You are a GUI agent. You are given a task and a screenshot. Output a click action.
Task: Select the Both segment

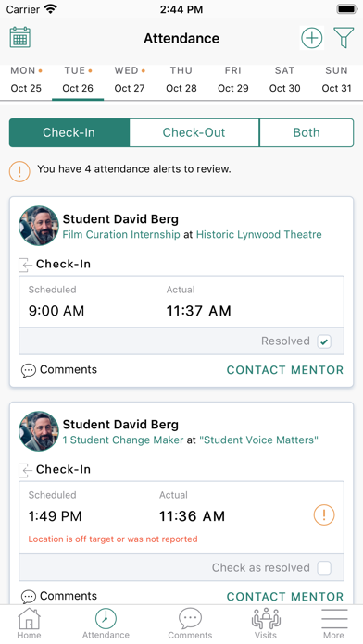coord(307,132)
